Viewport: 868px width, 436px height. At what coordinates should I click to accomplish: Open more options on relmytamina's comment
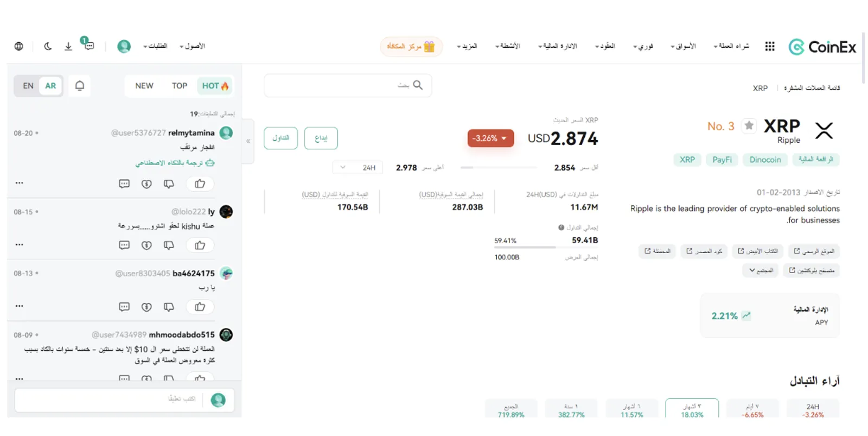pyautogui.click(x=20, y=183)
